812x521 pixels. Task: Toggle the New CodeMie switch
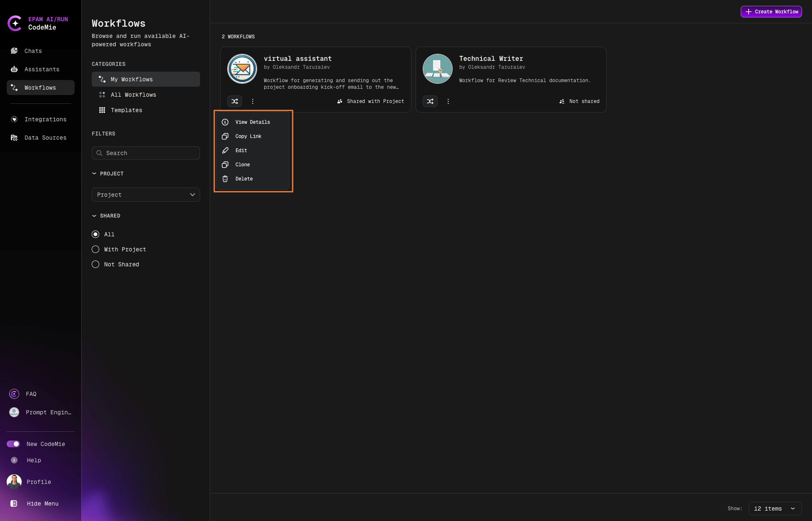click(14, 444)
